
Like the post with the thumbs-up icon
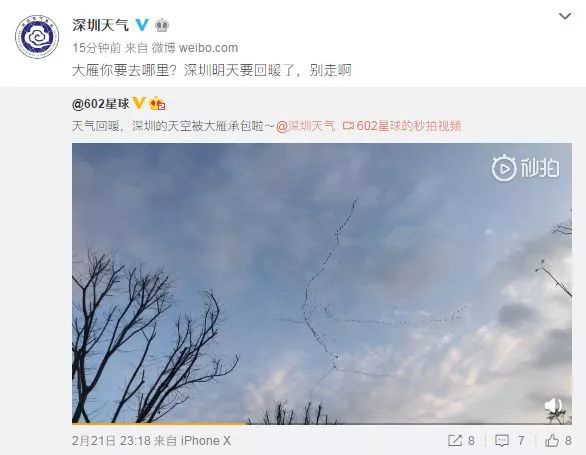point(552,440)
